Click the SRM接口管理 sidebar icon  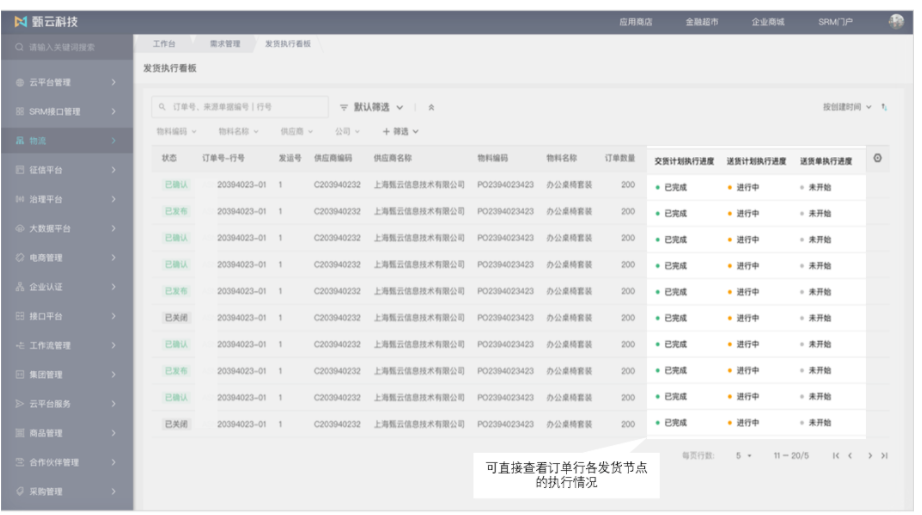point(20,112)
